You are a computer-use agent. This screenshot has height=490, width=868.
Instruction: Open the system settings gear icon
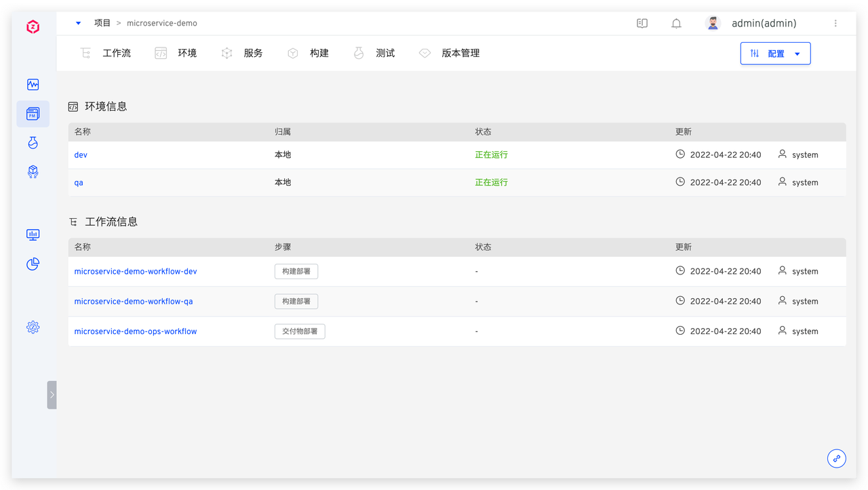[x=33, y=327]
